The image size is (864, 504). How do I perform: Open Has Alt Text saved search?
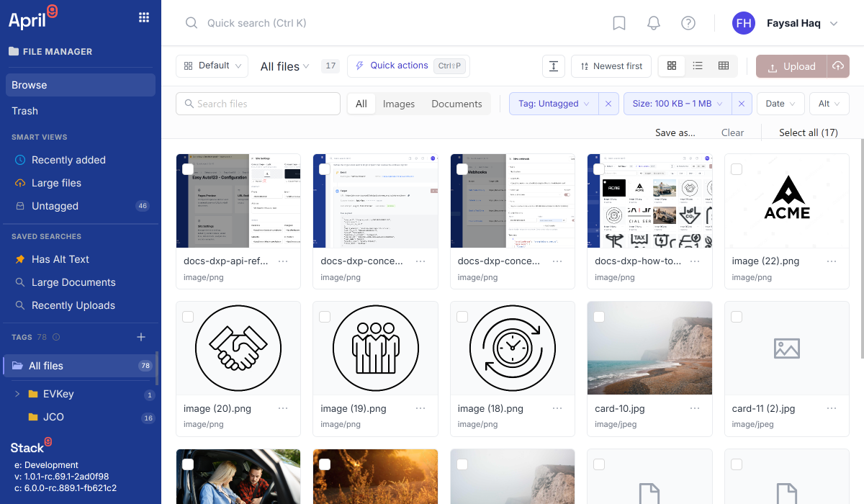tap(81, 259)
